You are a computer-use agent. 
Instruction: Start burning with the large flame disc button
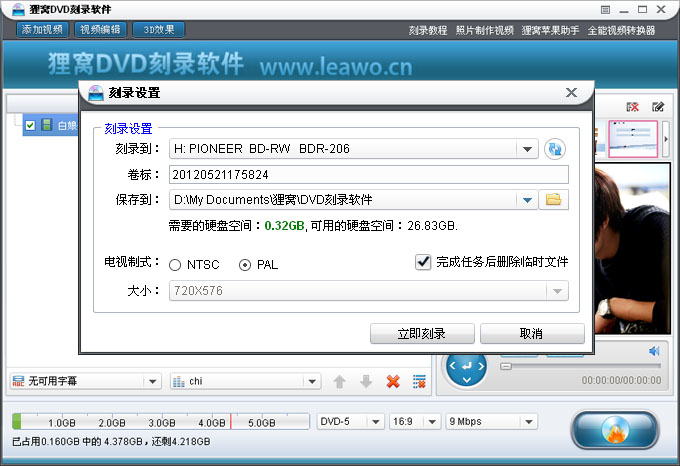[x=615, y=430]
